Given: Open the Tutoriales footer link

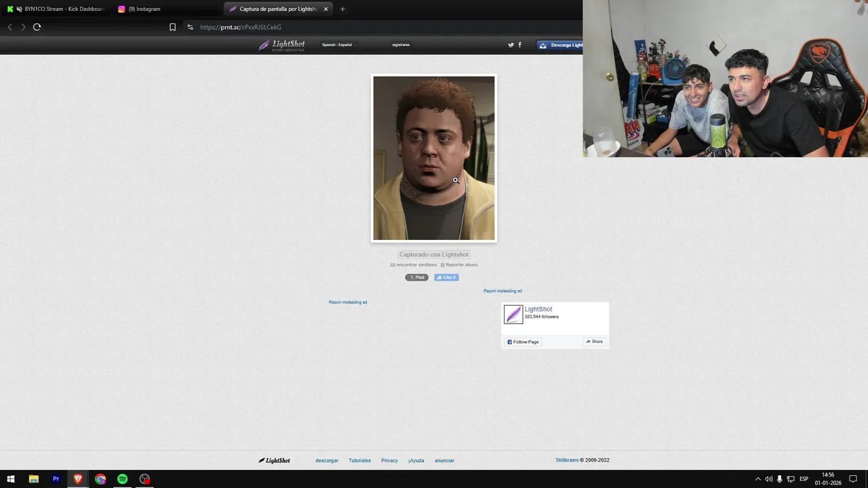Looking at the screenshot, I should click(359, 460).
